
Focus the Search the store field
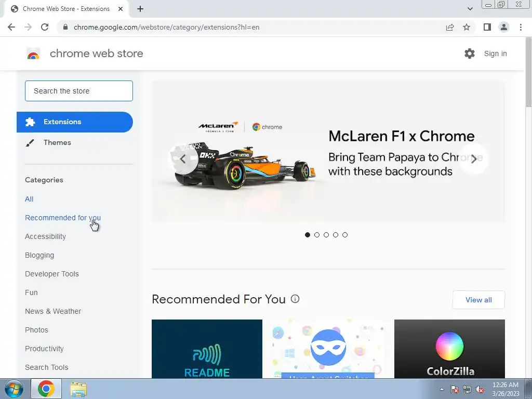[79, 91]
